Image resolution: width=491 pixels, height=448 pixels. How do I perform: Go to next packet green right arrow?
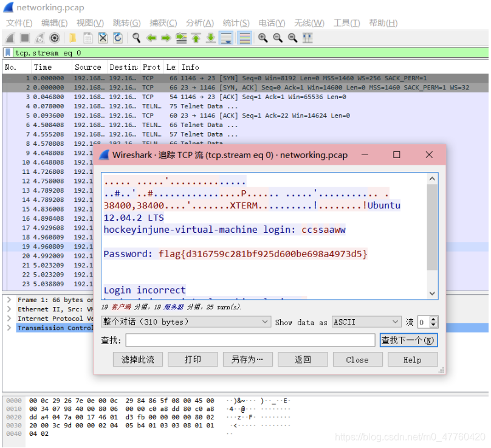pyautogui.click(x=166, y=38)
